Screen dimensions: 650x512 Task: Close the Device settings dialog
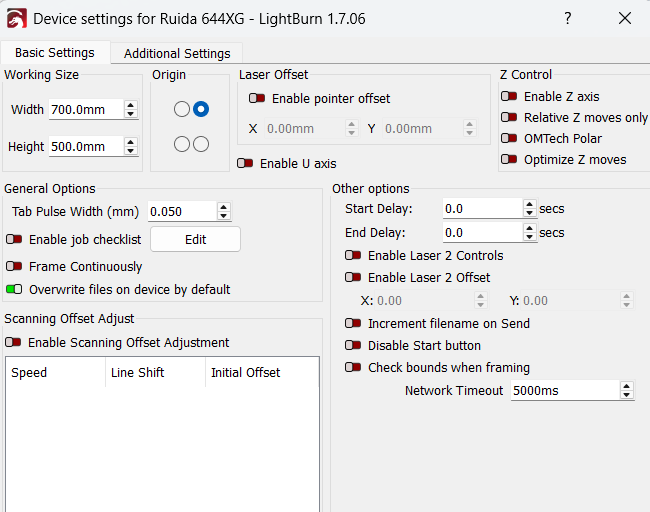625,18
